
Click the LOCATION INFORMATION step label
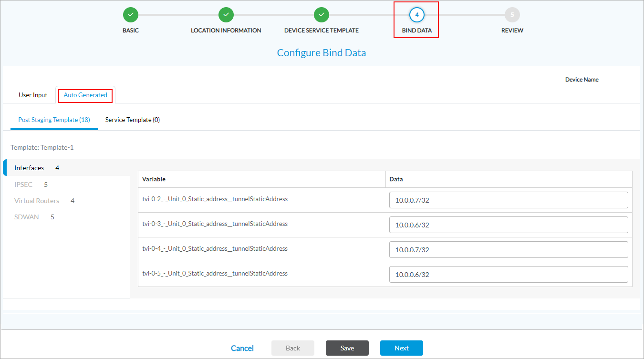[x=226, y=31]
